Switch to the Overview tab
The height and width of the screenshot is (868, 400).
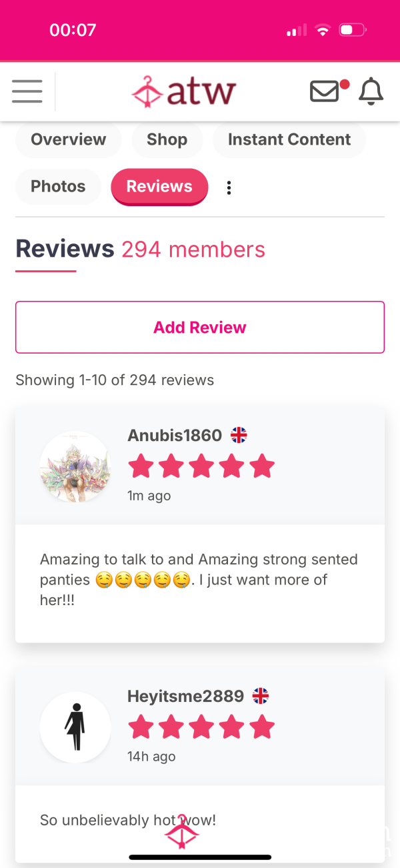[68, 139]
